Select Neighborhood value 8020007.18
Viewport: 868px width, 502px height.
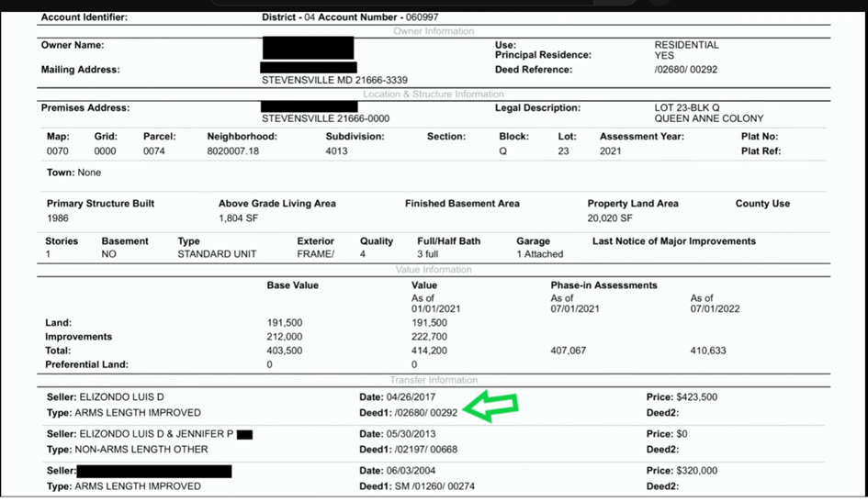pyautogui.click(x=233, y=151)
